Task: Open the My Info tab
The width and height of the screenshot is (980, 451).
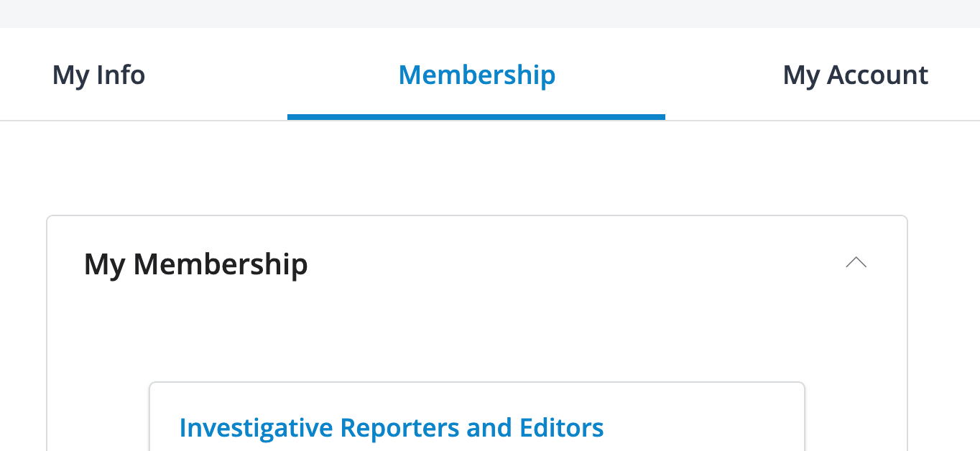Action: (98, 75)
